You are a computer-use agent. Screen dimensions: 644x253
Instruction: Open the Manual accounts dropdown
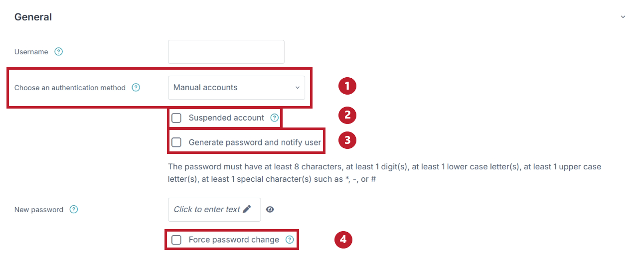[236, 88]
